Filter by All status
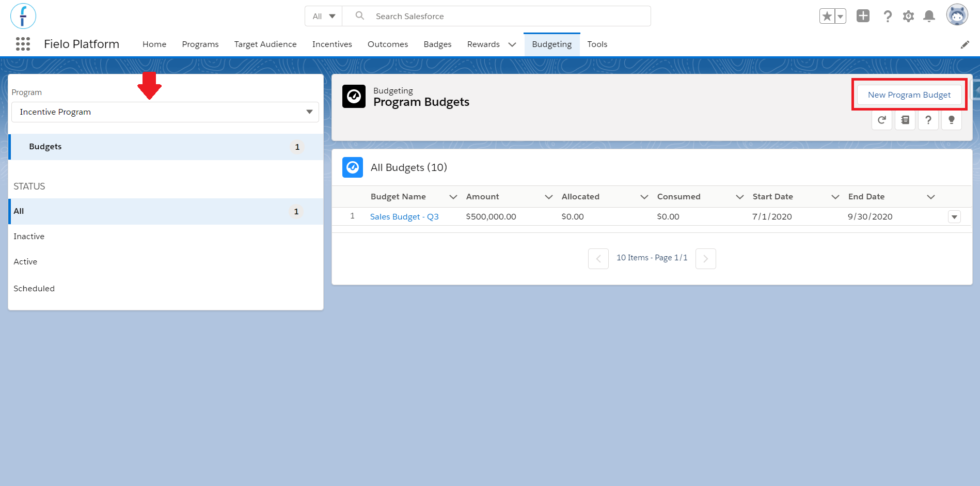This screenshot has height=486, width=980. (x=166, y=211)
